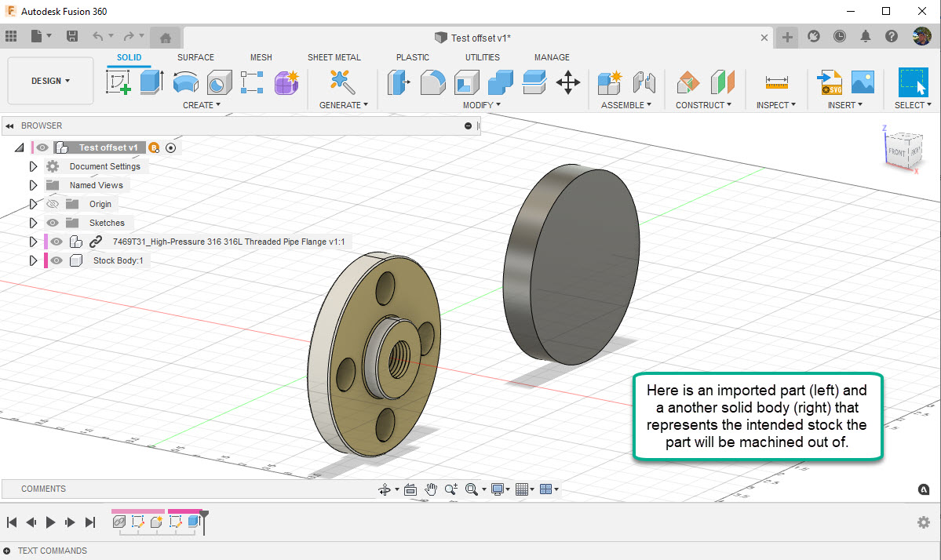The image size is (941, 560).
Task: Expand the Named Views folder
Action: click(x=33, y=184)
